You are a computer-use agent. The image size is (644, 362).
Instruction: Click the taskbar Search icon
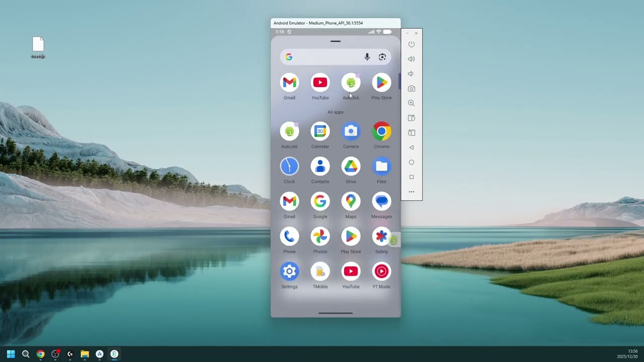click(26, 354)
